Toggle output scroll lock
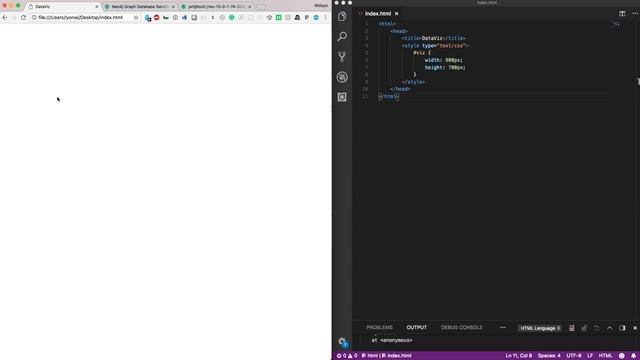The height and width of the screenshot is (360, 640). pyautogui.click(x=584, y=328)
